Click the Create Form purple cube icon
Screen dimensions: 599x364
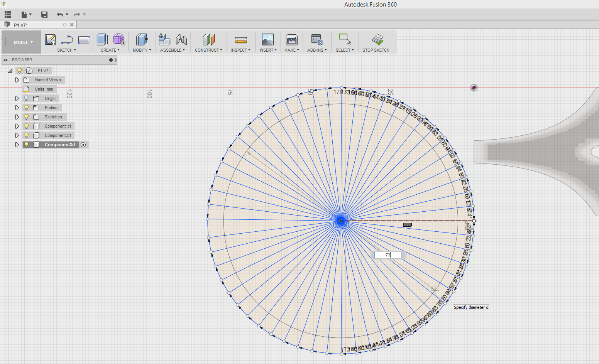coord(119,40)
